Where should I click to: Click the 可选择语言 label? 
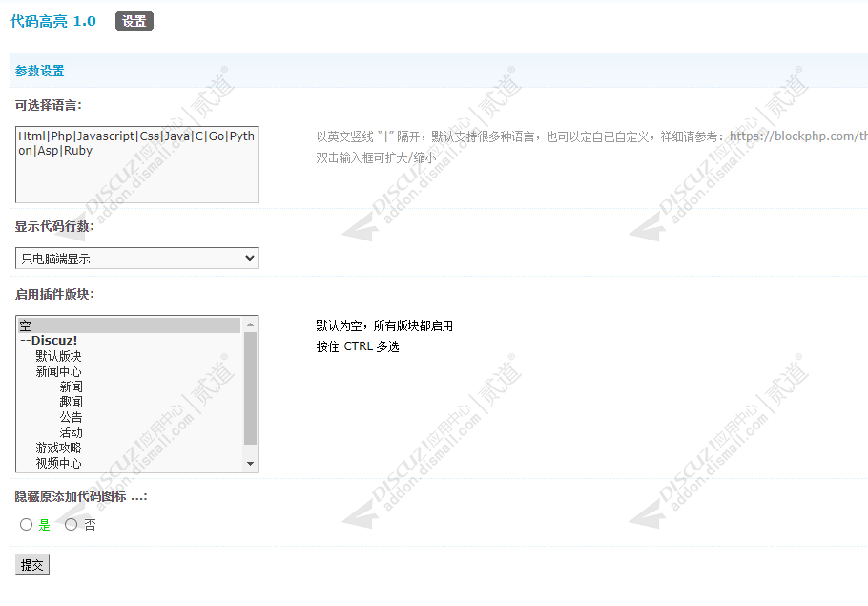click(48, 105)
